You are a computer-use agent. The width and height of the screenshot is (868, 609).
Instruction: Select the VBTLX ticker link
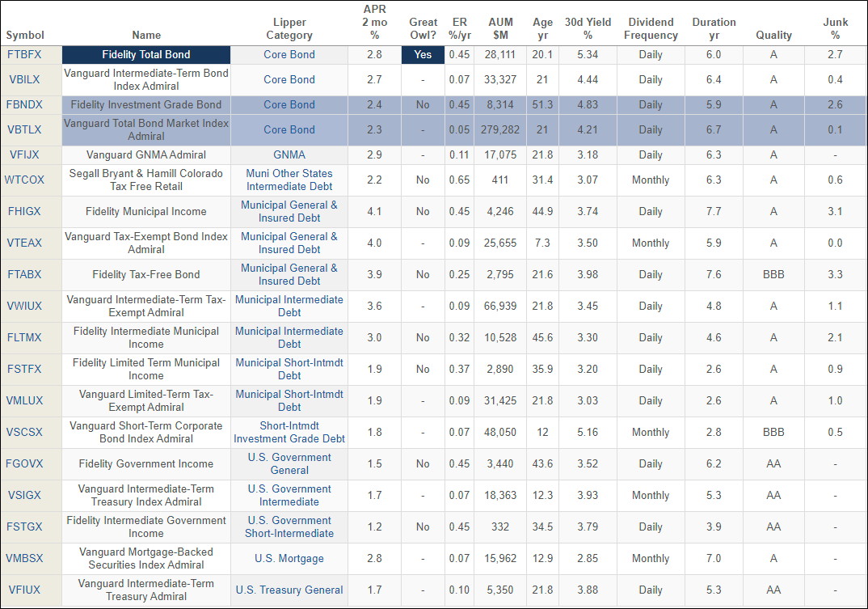click(x=24, y=130)
